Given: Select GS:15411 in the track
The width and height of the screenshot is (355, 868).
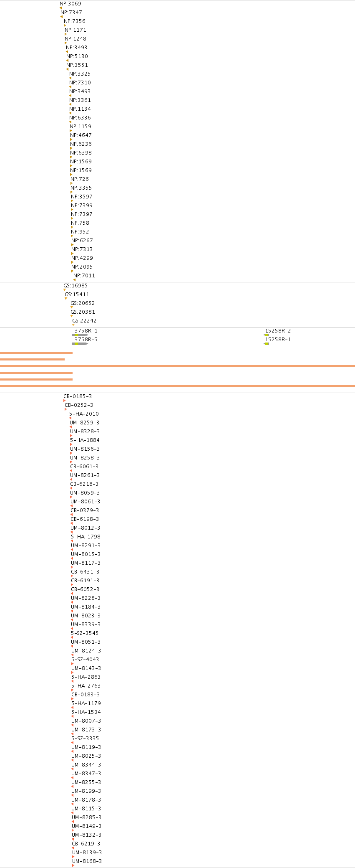Looking at the screenshot, I should point(77,294).
